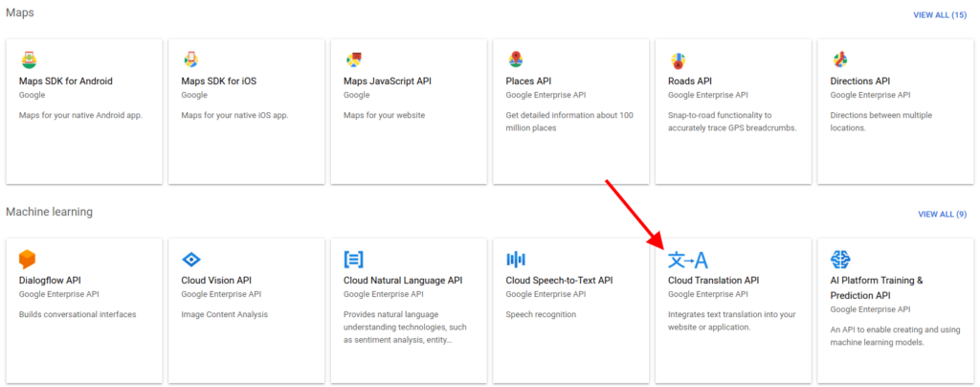
Task: Click 'Image Content Analysis' description
Action: point(224,314)
